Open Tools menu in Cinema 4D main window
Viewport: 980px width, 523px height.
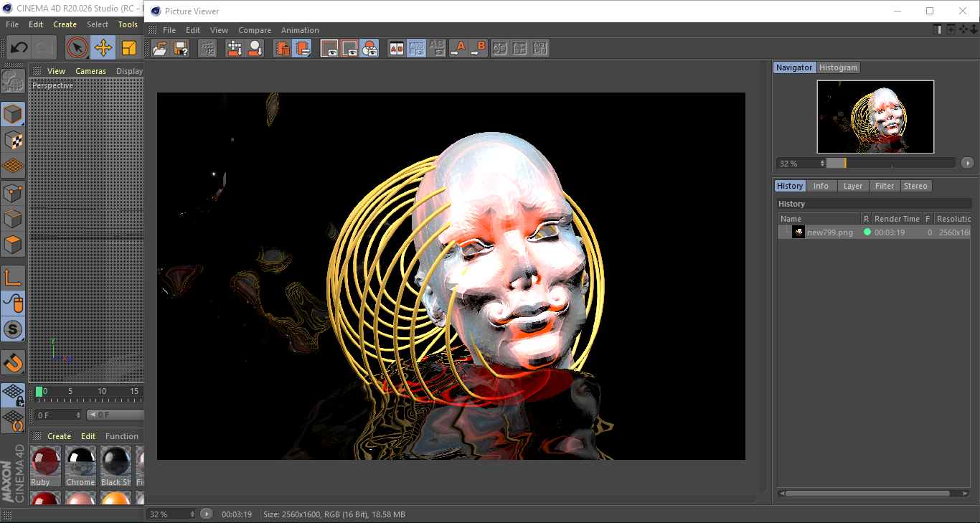[128, 24]
